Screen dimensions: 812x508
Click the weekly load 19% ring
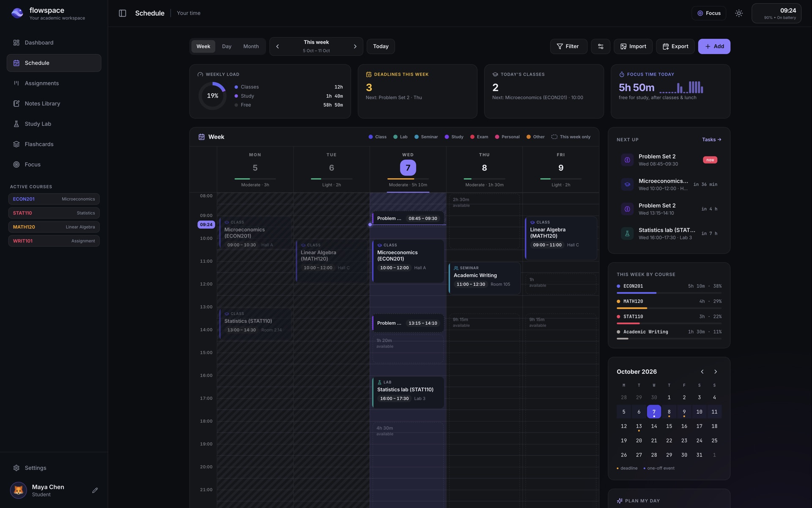tap(213, 96)
